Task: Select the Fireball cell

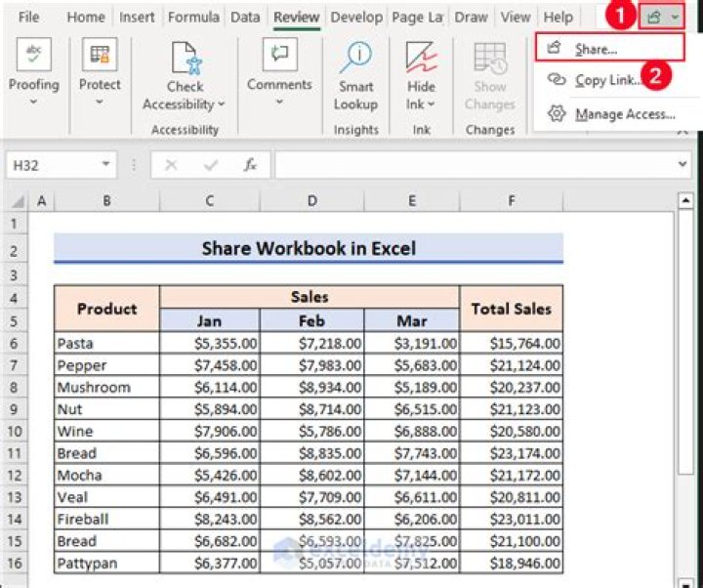Action: [106, 519]
